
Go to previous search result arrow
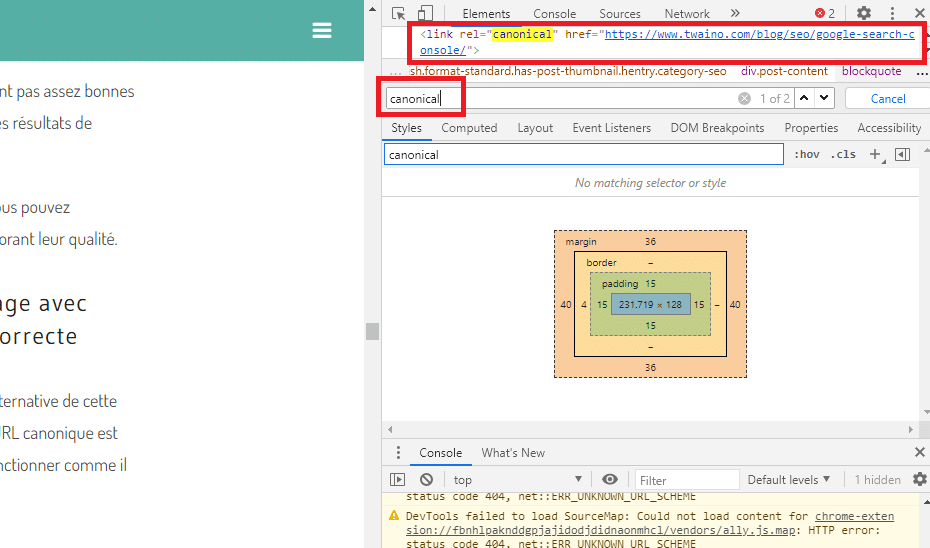(x=804, y=98)
